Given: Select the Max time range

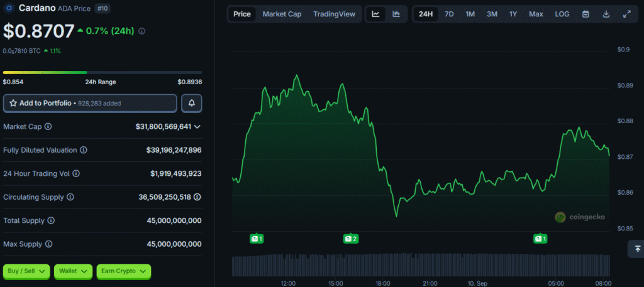Looking at the screenshot, I should pyautogui.click(x=536, y=14).
